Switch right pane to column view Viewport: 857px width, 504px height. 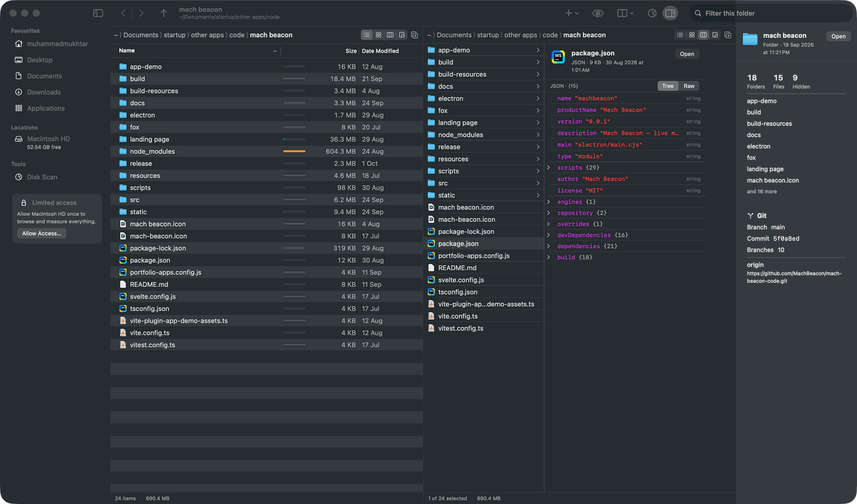tap(703, 35)
